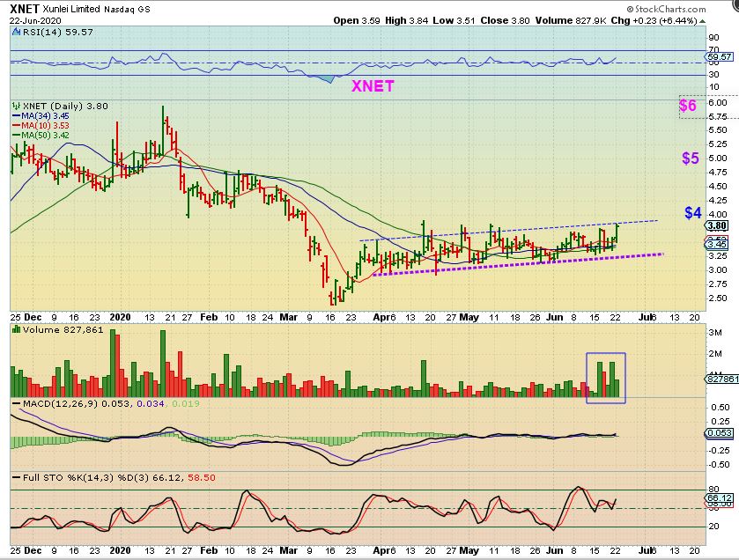Click the $4 price target label
The image size is (739, 560).
point(693,213)
